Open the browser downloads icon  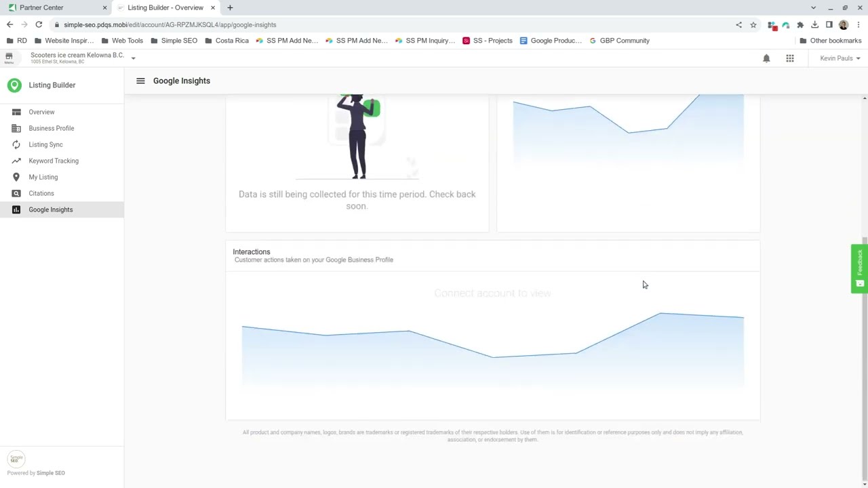pos(814,25)
